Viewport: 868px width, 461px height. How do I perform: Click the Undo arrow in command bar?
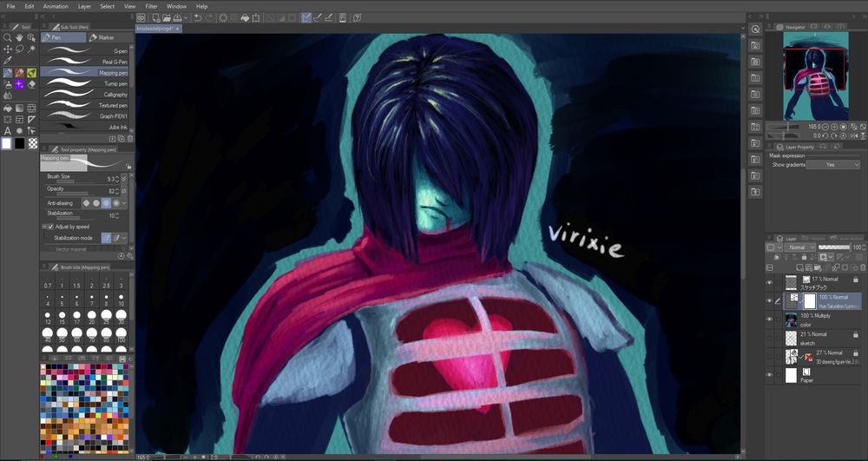point(198,18)
